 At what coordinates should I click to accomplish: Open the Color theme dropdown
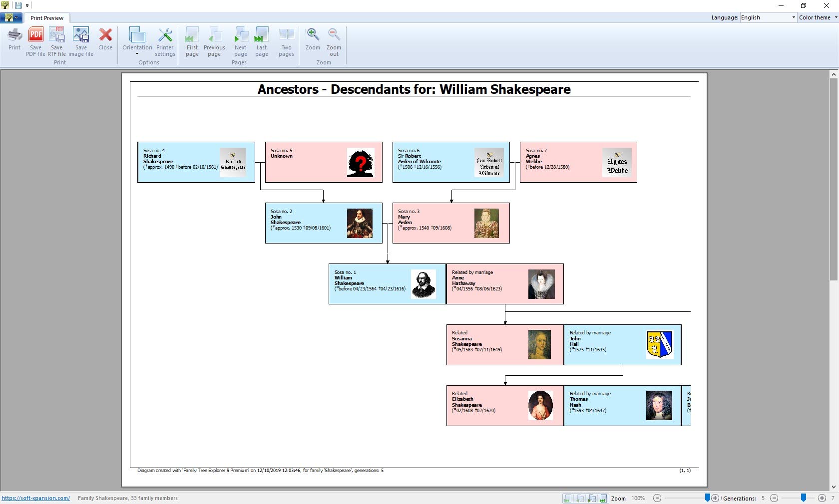click(x=818, y=17)
